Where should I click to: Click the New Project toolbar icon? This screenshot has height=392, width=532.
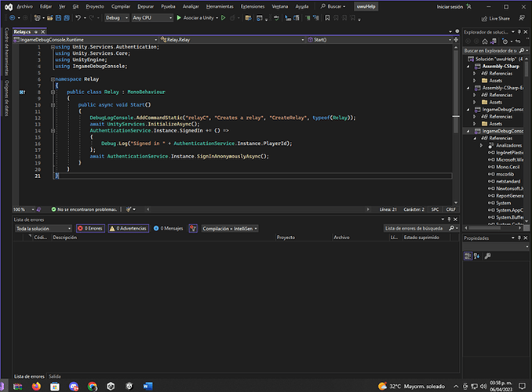[37, 17]
